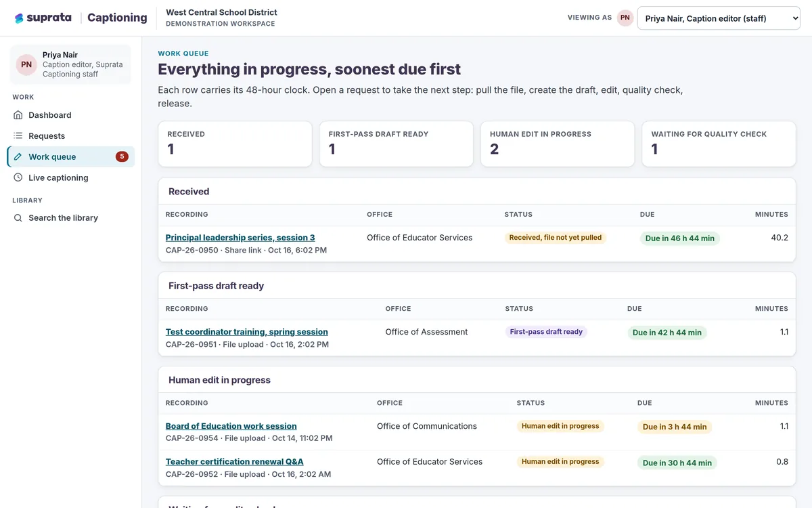Click the magnifier icon beside Search the library
The width and height of the screenshot is (812, 508).
point(18,218)
